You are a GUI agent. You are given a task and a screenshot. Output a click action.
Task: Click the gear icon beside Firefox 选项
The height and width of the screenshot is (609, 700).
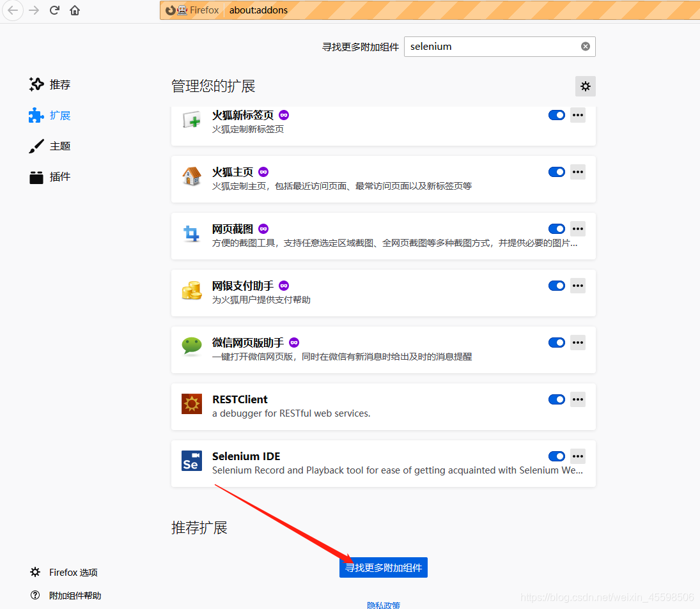[x=35, y=572]
